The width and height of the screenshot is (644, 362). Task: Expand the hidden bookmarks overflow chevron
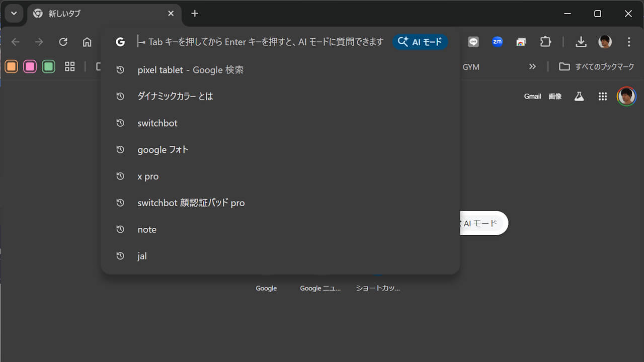[x=532, y=66]
